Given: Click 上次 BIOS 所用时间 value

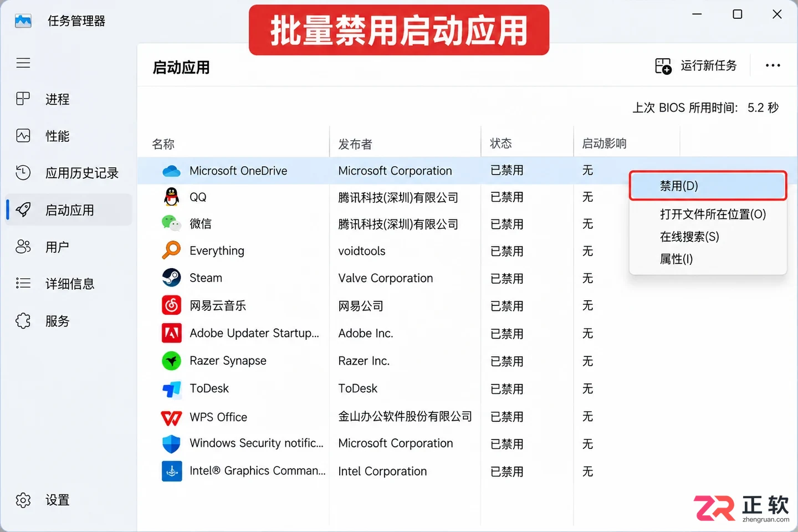Looking at the screenshot, I should coord(763,108).
